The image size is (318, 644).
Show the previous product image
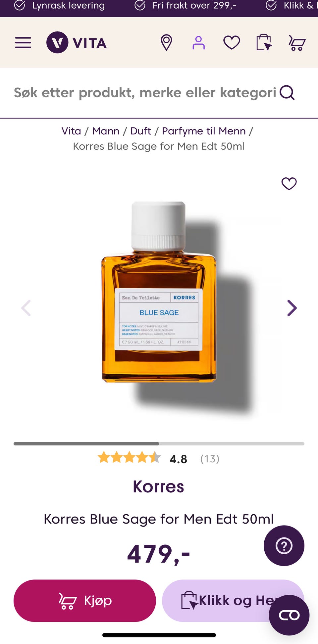(x=26, y=308)
